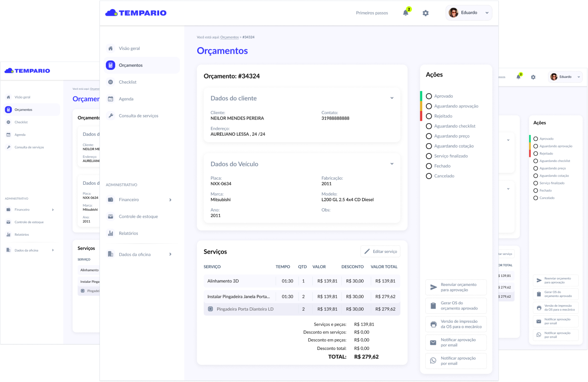This screenshot has height=382, width=588.
Task: Expand the Financeiro submenu arrow in the front sidebar
Action: point(170,200)
